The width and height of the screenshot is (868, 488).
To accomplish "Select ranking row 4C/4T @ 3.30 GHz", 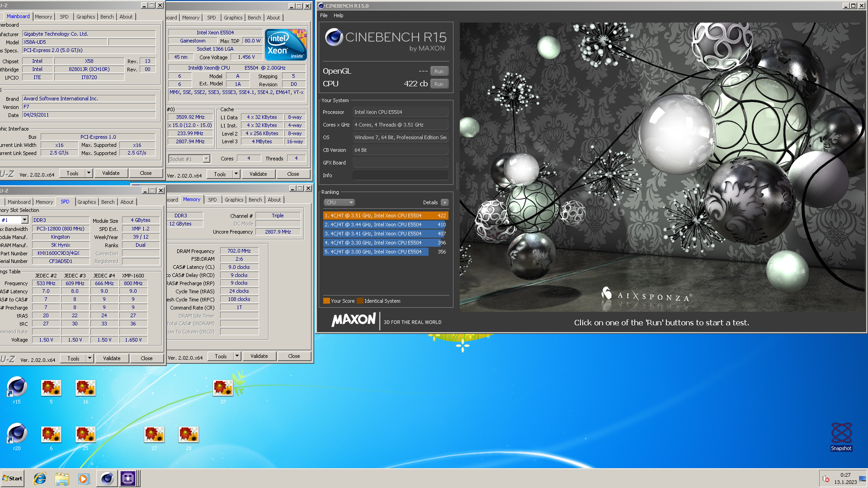I will [x=386, y=243].
